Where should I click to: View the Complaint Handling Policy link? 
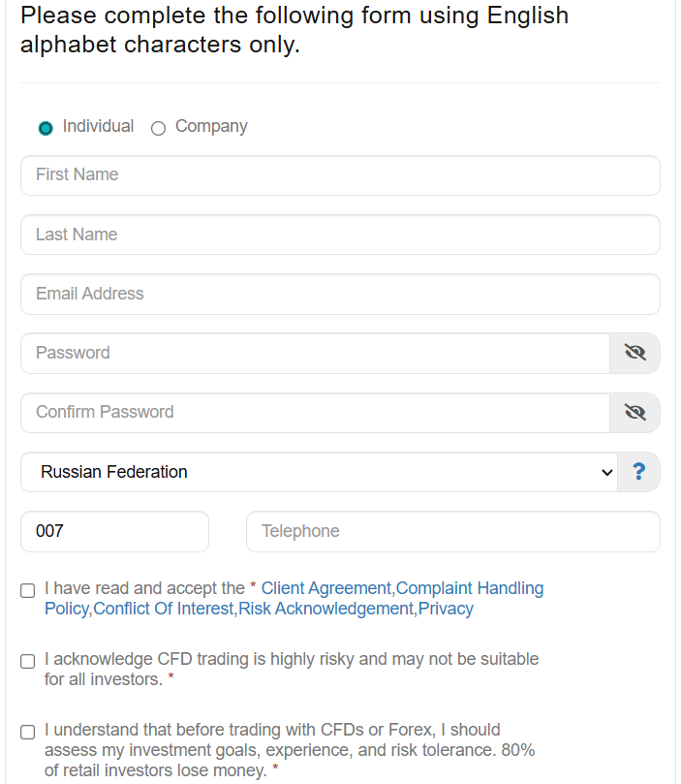470,588
